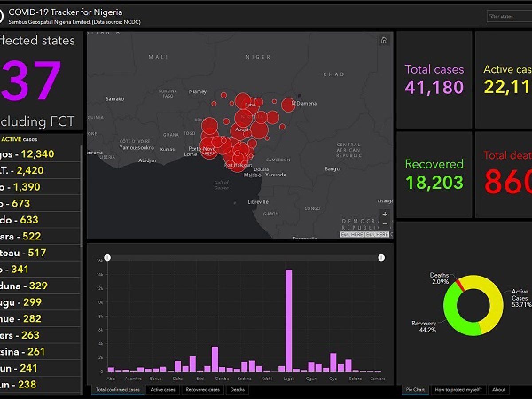Select the Plateau row showing 517
Screen dimensions: 532x399
(40, 252)
